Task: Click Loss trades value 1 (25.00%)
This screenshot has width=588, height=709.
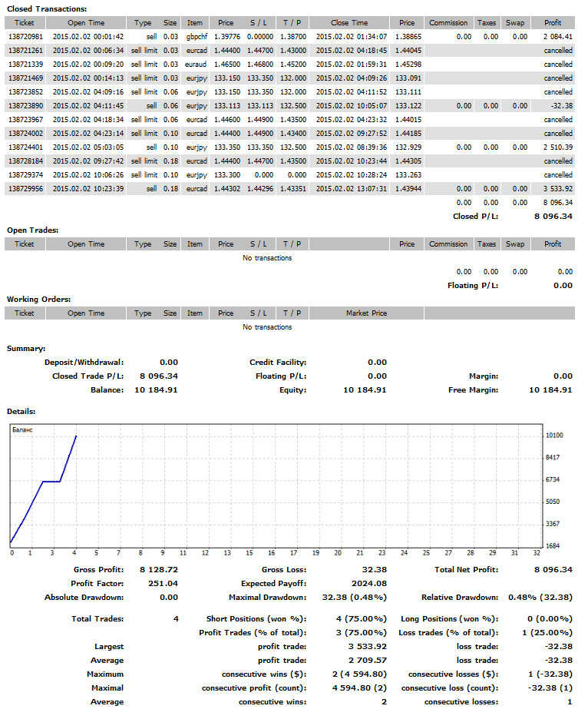Action: click(x=547, y=633)
